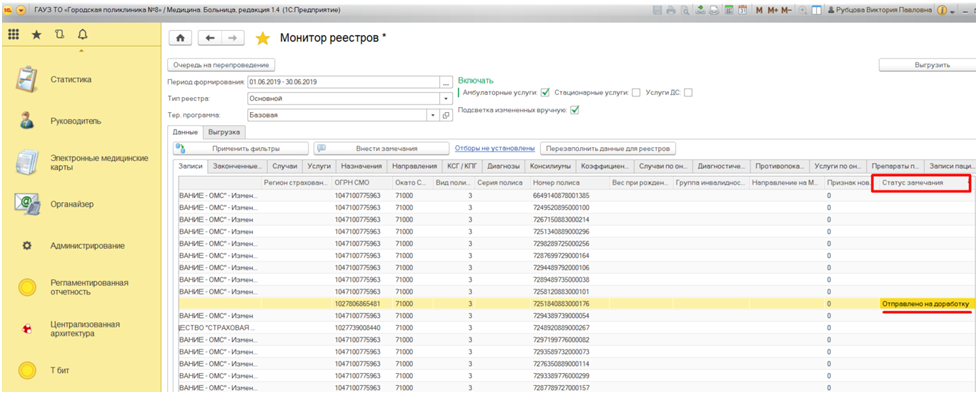
Task: Toggle Услуги ДС checkbox
Action: [x=689, y=93]
